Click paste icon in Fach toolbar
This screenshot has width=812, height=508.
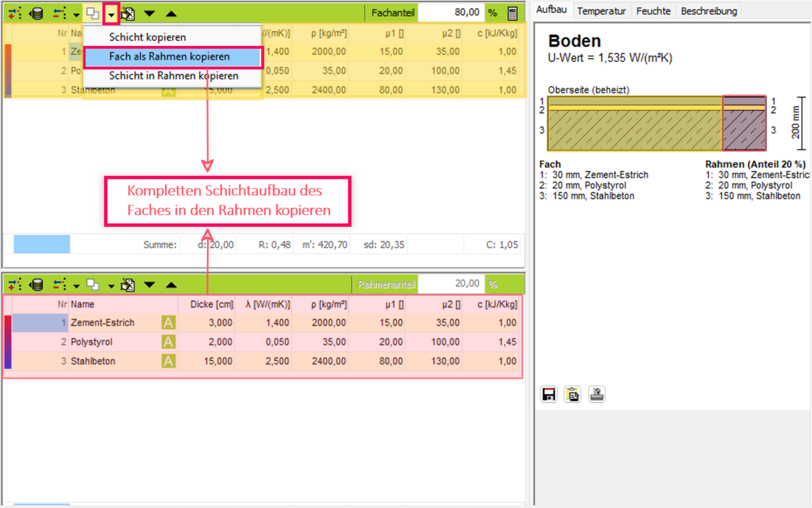[128, 13]
